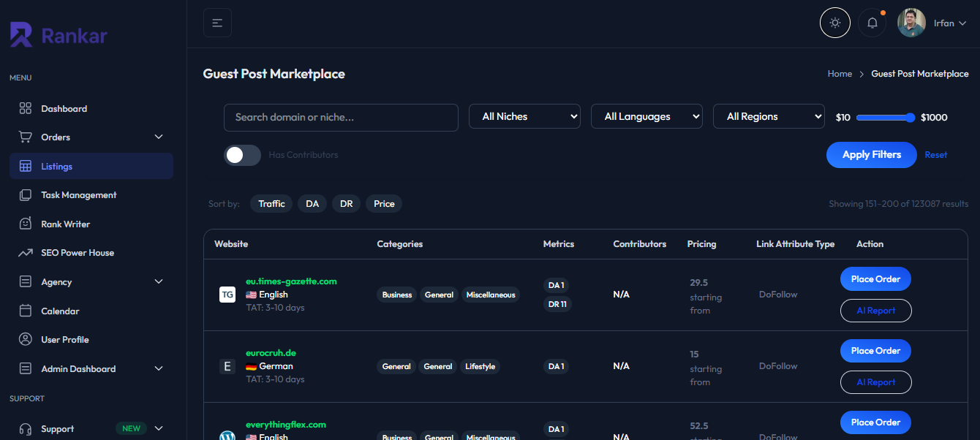Toggle the light/dark theme sun icon
The height and width of the screenshot is (440, 980).
pos(835,23)
